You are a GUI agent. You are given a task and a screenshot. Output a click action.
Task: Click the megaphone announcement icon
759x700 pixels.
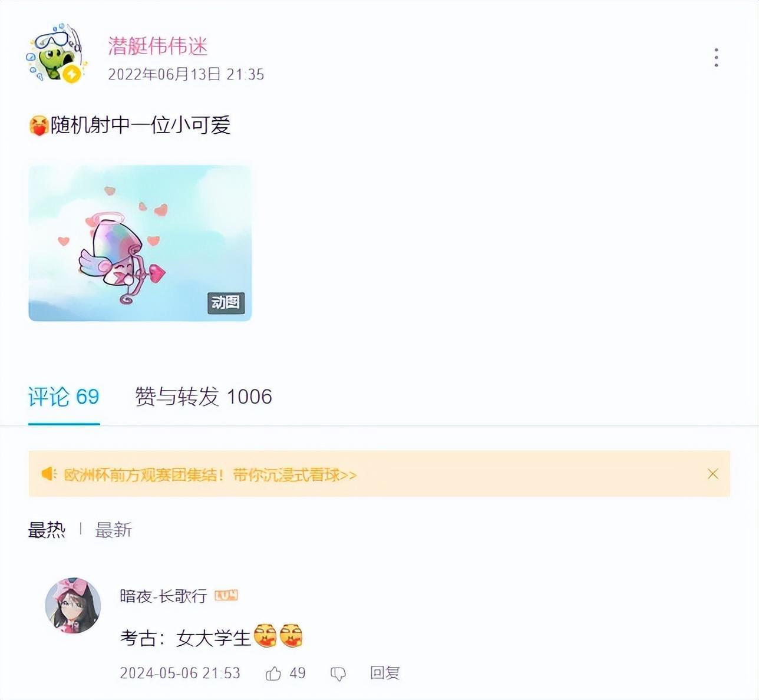click(x=49, y=474)
